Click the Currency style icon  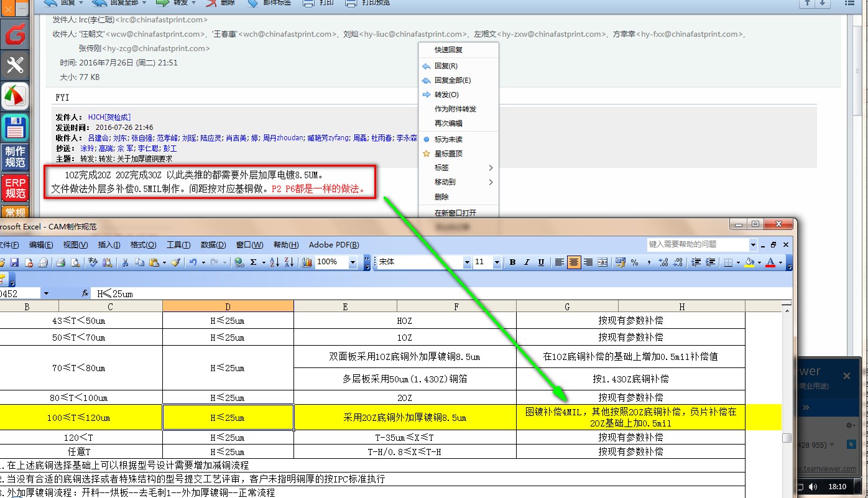(x=620, y=262)
